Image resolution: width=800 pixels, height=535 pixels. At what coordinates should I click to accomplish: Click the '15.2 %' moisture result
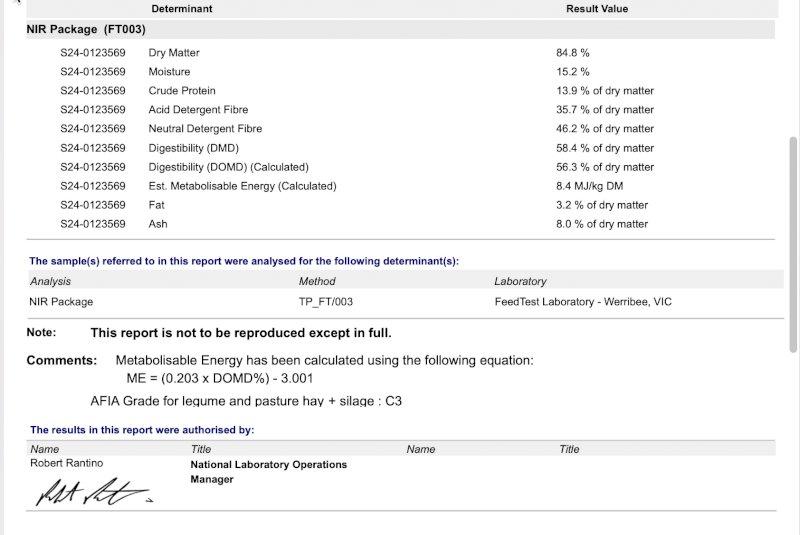(x=572, y=71)
